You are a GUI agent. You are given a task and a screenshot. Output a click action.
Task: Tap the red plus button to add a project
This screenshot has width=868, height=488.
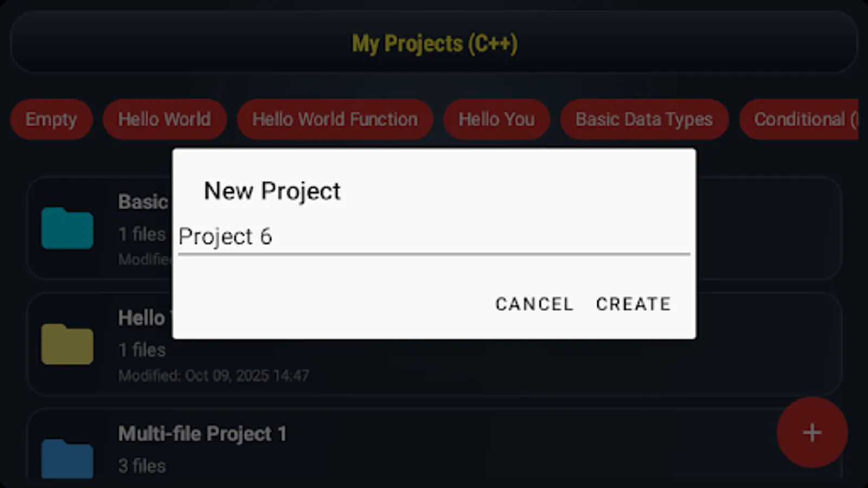(x=812, y=433)
